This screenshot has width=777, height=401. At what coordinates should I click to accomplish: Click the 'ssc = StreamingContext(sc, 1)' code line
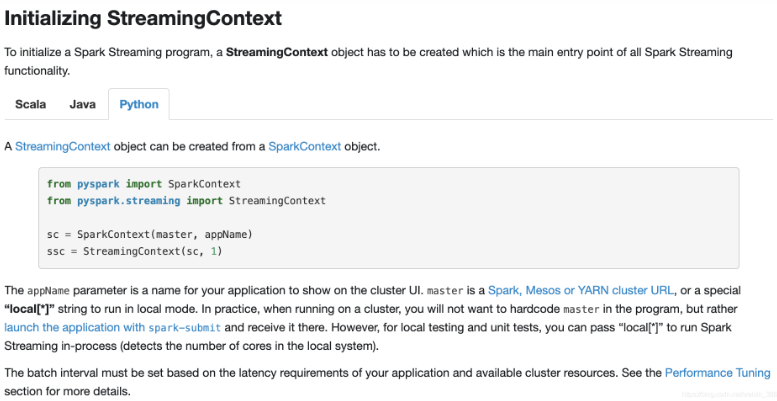[135, 250]
